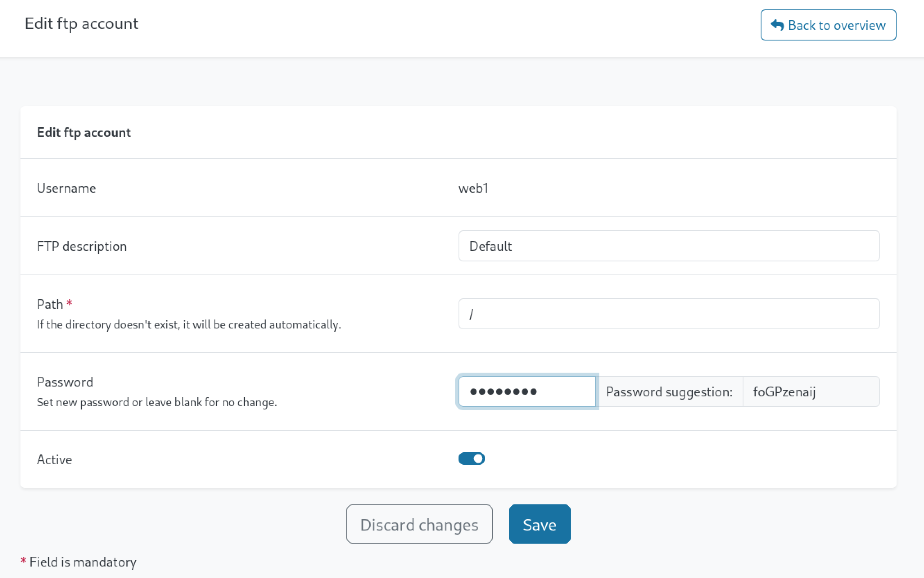Save the ftp account changes
924x578 pixels.
tap(539, 524)
